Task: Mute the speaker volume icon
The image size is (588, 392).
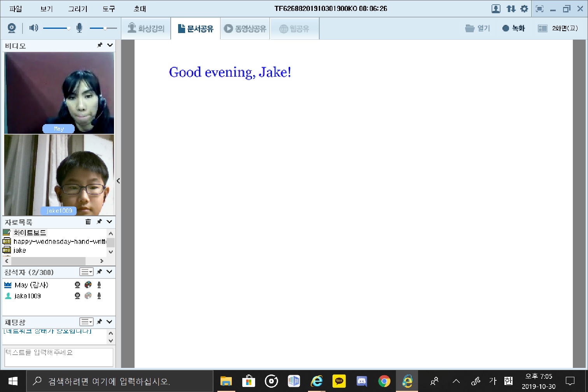Action: pos(34,28)
